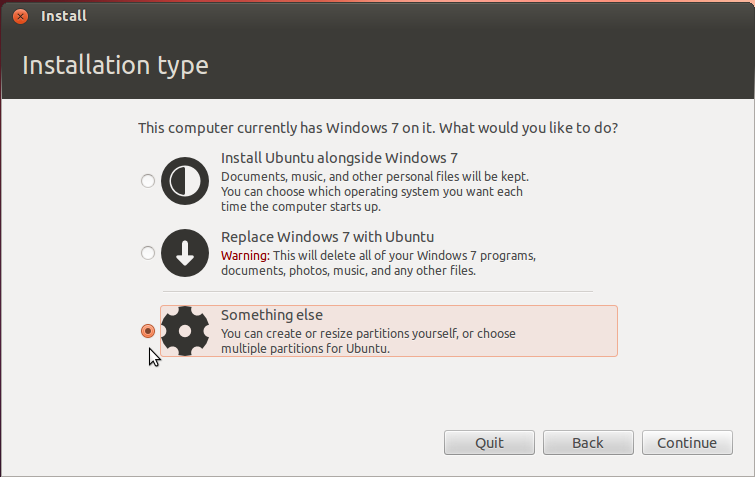The width and height of the screenshot is (755, 477).
Task: Select Install Ubuntu alongside Windows 7 radio
Action: (x=148, y=181)
